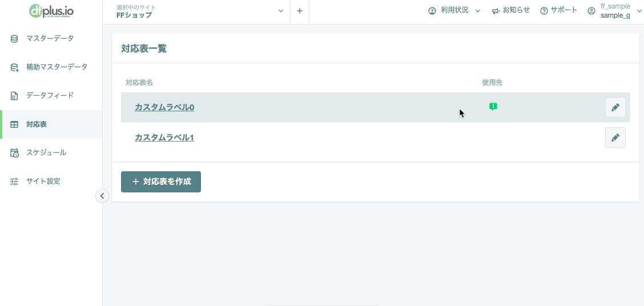
Task: Select 補助マスターデータ database-plus icon
Action: 14,67
